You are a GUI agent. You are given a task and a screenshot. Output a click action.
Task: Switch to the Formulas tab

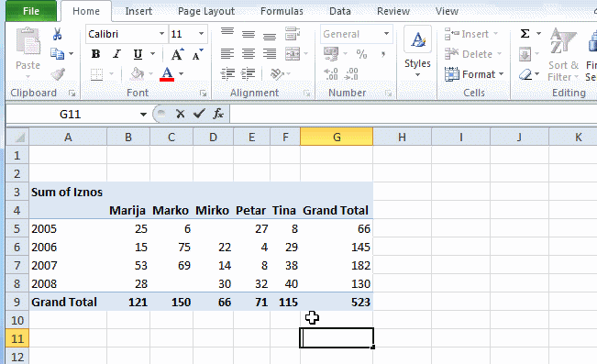282,11
